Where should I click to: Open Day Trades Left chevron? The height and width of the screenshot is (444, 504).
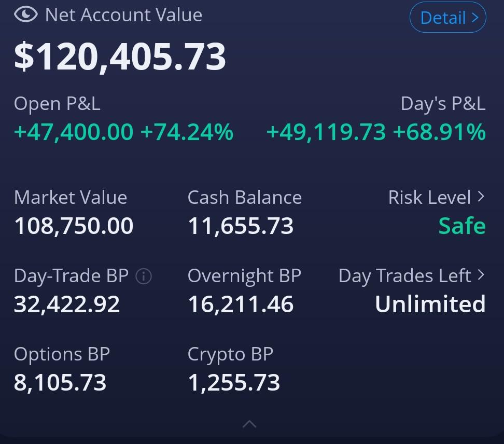coord(481,275)
